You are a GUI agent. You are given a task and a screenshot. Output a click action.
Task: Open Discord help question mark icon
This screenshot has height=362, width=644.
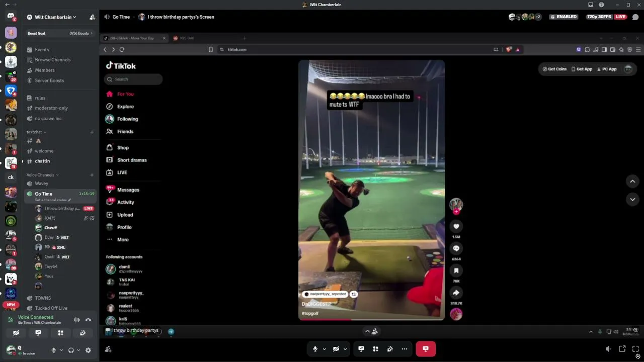coord(601,5)
